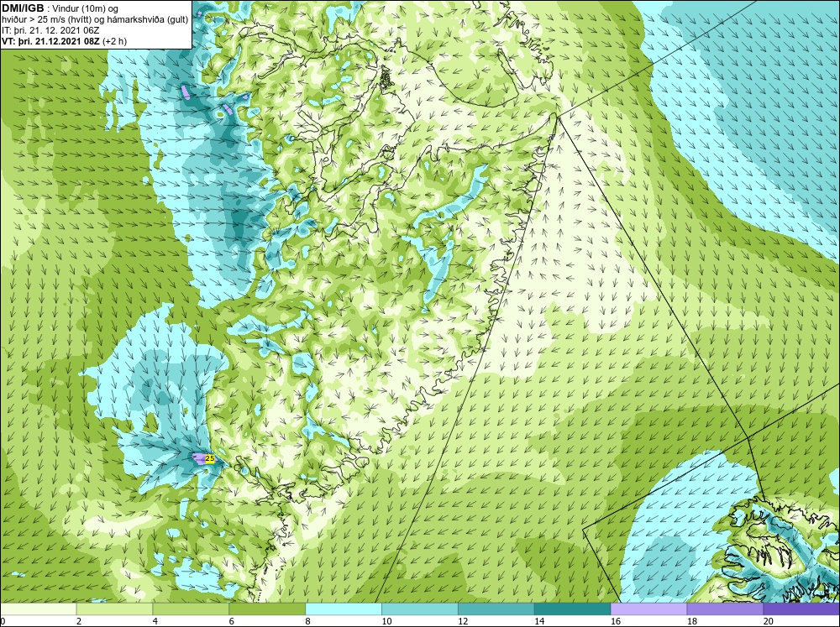
Task: Click the DMI/IGB title text
Action: pyautogui.click(x=23, y=8)
